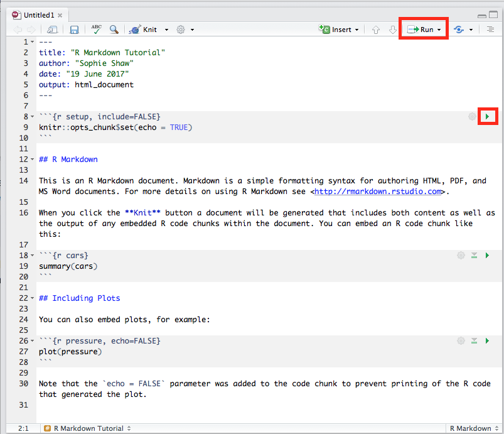The height and width of the screenshot is (434, 504).
Task: Open document settings gear in toolbar
Action: (181, 30)
